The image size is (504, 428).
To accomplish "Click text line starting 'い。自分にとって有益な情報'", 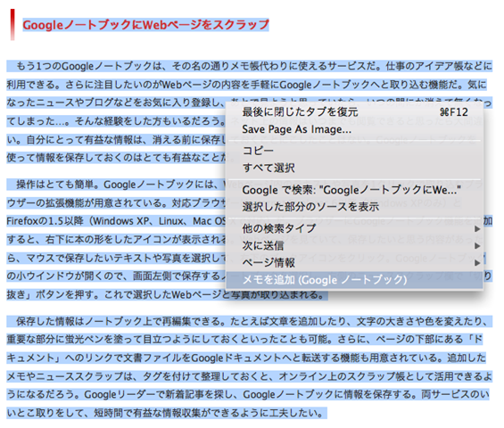I will click(x=116, y=139).
